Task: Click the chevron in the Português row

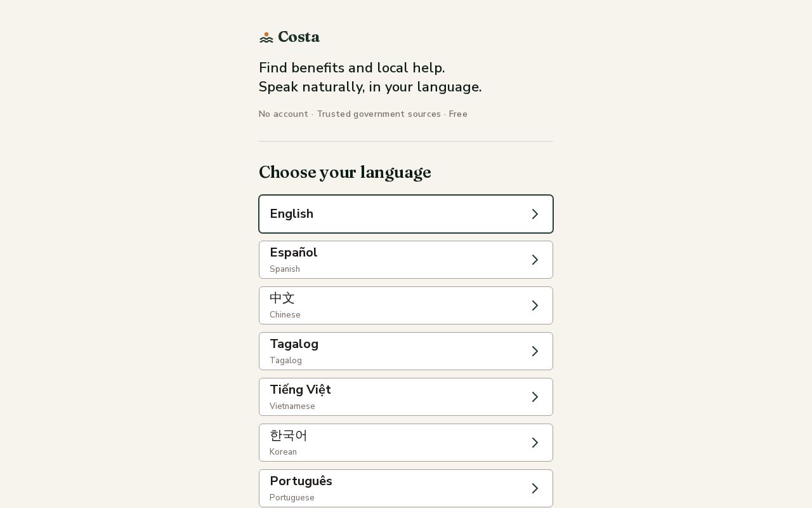Action: (535, 488)
